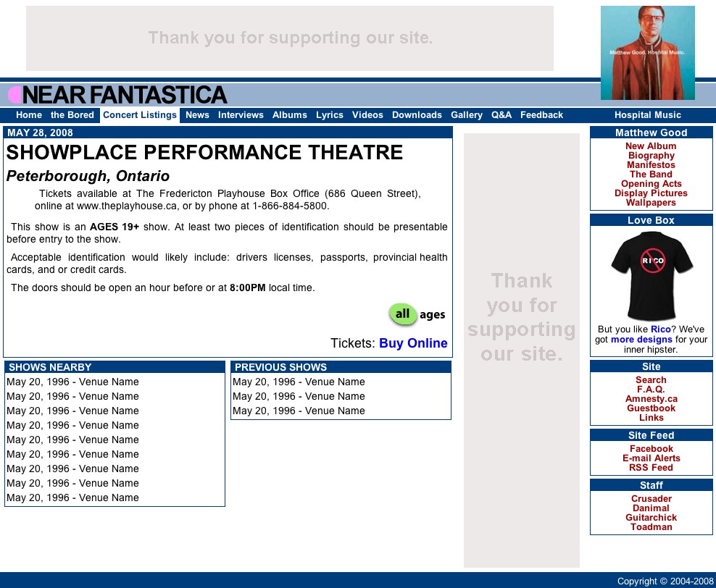This screenshot has height=588, width=716.
Task: Open The Band link
Action: 651,175
